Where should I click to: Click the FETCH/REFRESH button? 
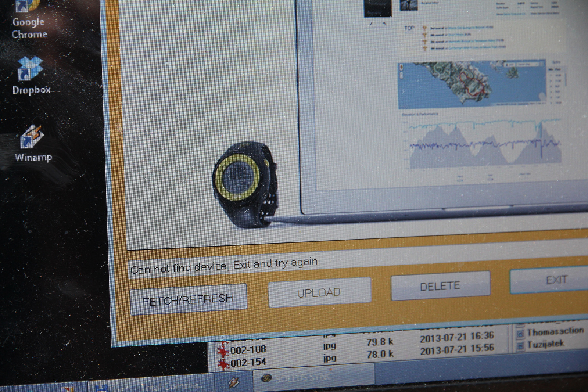pyautogui.click(x=188, y=300)
